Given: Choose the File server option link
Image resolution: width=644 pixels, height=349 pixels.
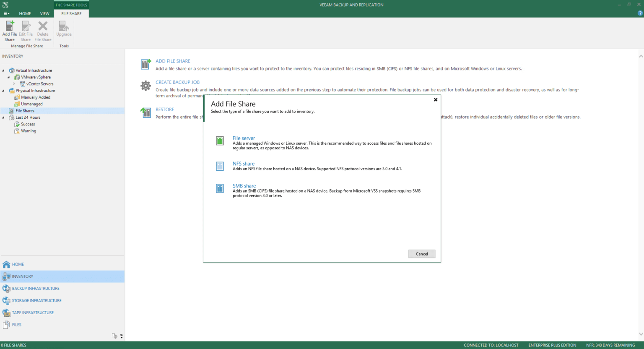Looking at the screenshot, I should [244, 138].
